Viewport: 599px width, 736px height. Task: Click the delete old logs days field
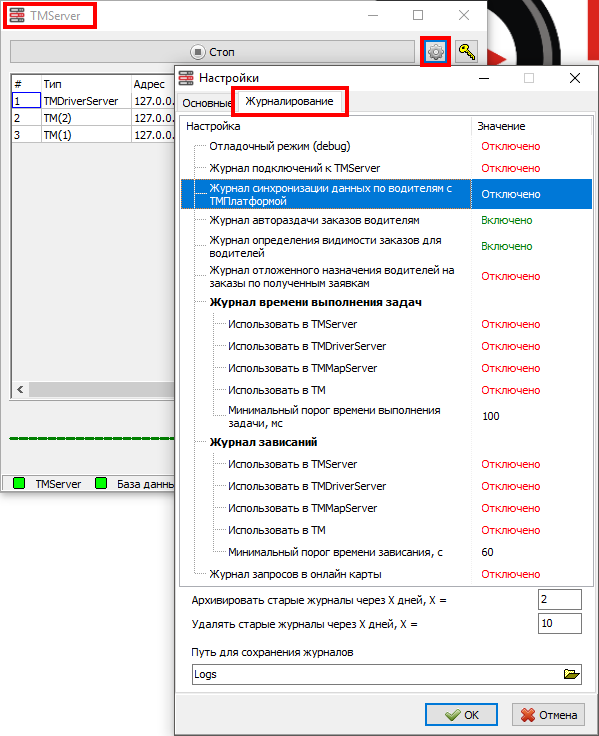560,623
